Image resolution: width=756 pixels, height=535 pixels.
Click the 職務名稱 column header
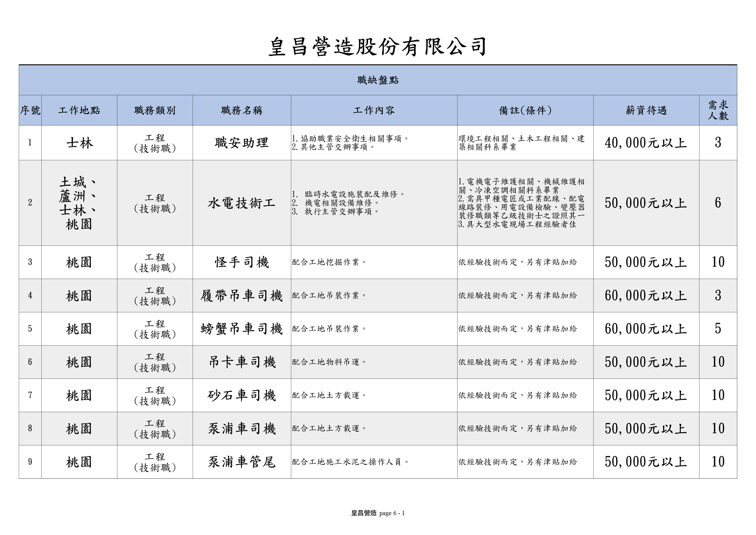click(x=242, y=110)
